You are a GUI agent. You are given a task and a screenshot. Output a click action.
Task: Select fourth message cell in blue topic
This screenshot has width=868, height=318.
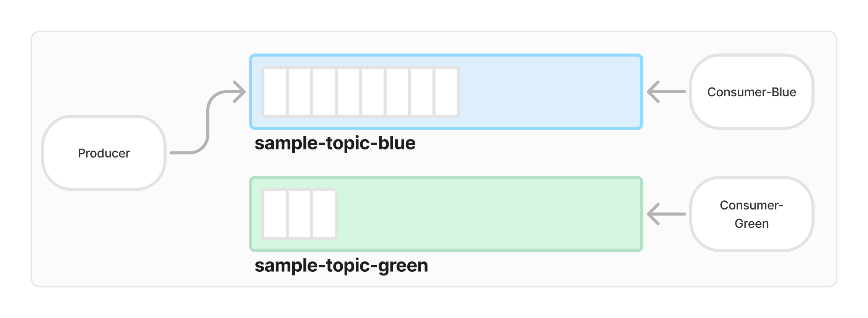click(348, 92)
